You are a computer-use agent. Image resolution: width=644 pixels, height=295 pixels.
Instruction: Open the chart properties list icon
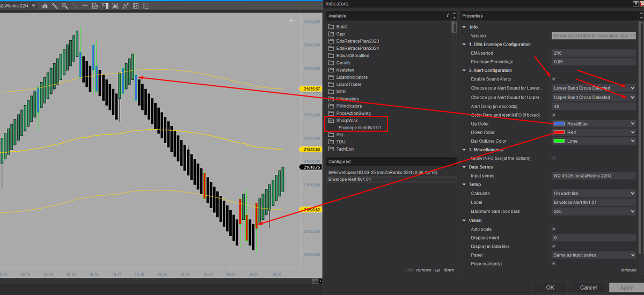click(x=145, y=6)
